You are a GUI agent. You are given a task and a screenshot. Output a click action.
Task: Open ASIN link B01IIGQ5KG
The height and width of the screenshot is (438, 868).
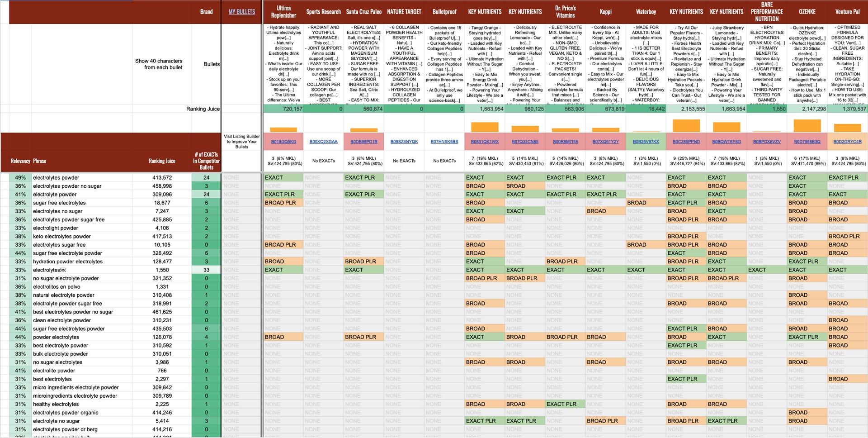[x=283, y=142]
